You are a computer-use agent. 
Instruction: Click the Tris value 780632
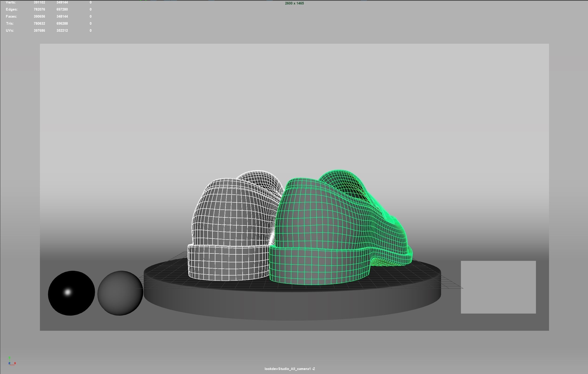tap(39, 24)
